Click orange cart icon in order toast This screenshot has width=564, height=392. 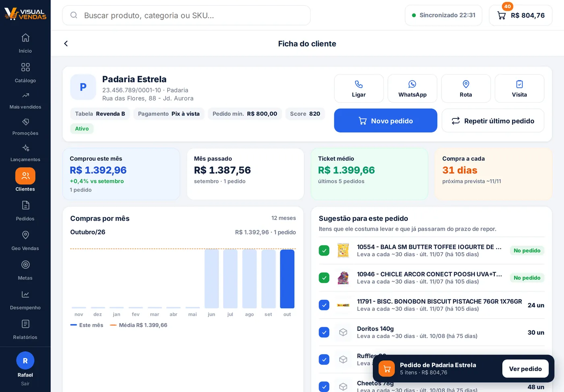click(387, 369)
